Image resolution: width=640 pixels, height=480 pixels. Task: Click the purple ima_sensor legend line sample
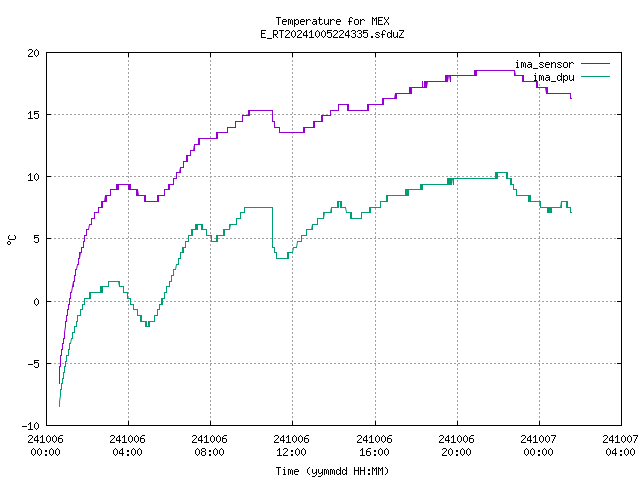click(x=595, y=64)
